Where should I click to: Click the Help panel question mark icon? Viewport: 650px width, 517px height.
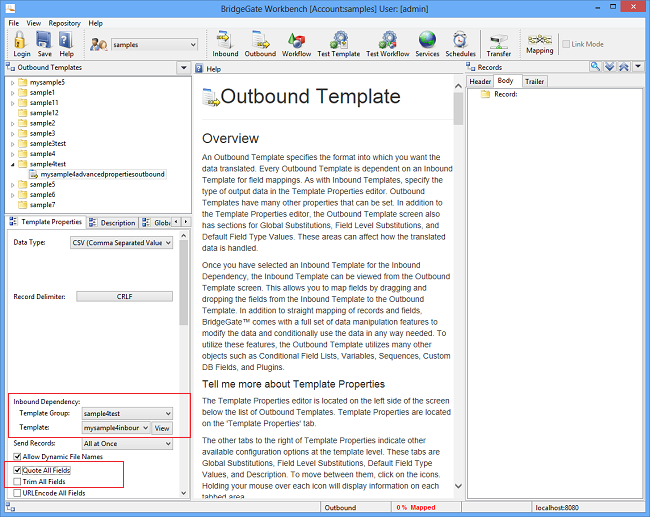[199, 68]
